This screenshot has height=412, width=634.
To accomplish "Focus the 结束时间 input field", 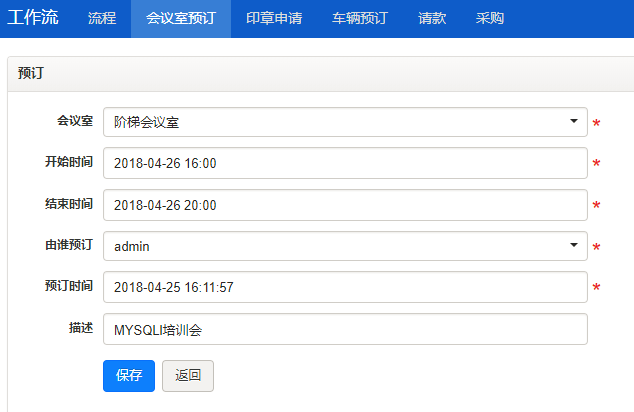I will (345, 205).
